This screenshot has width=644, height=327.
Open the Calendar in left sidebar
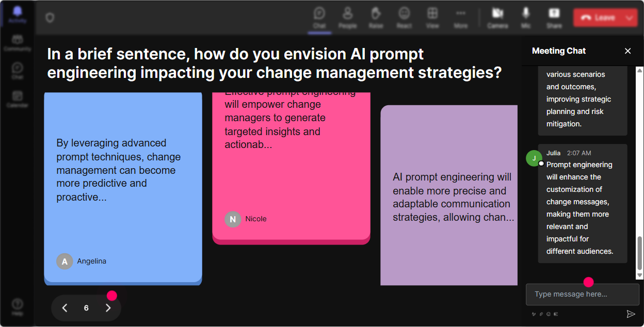point(17,99)
